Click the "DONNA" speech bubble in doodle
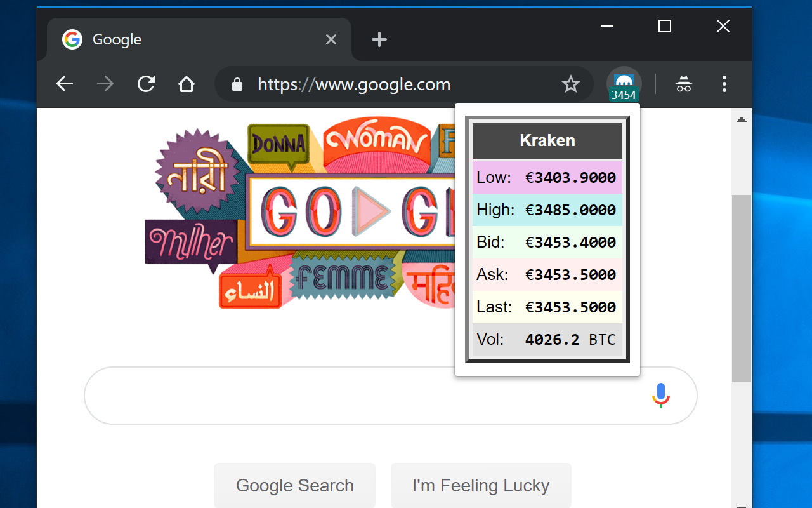812x508 pixels. click(x=279, y=145)
